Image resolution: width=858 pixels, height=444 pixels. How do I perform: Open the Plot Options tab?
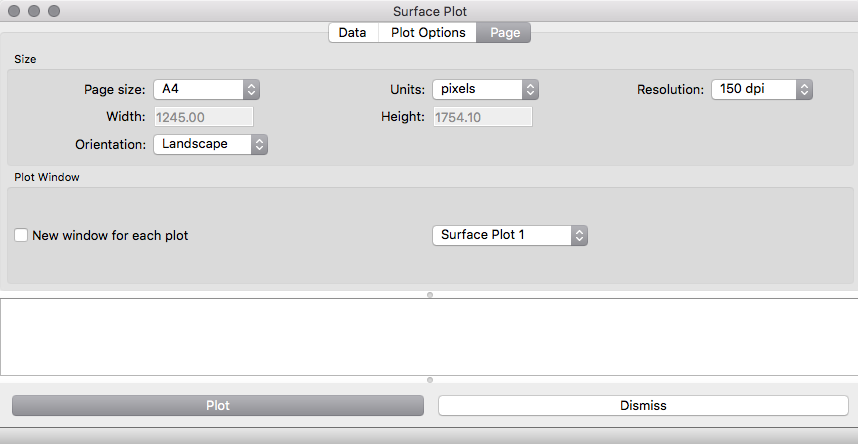428,33
